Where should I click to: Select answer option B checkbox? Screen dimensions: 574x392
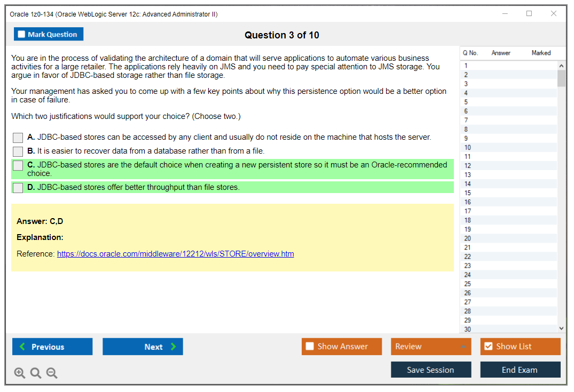pos(18,151)
